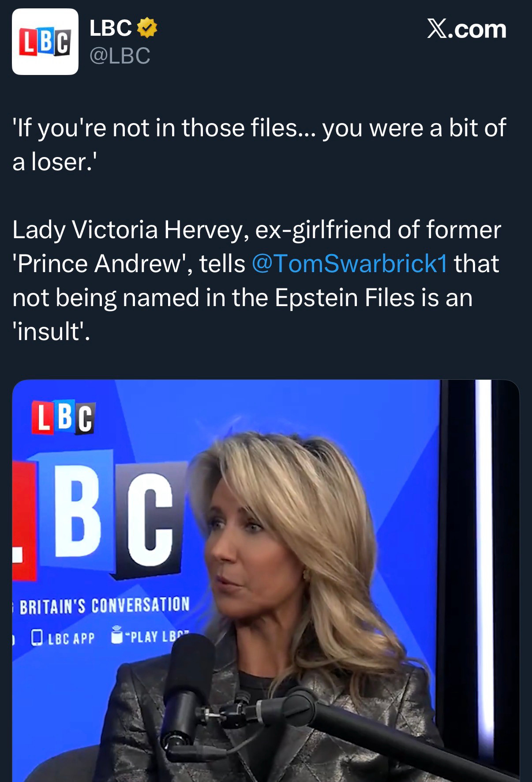Open the @LBC handle link

tap(120, 56)
